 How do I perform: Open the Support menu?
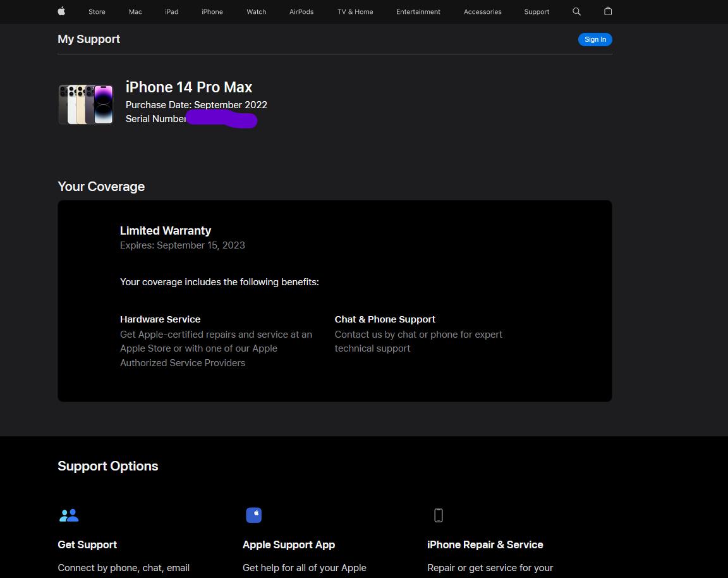[x=537, y=11]
